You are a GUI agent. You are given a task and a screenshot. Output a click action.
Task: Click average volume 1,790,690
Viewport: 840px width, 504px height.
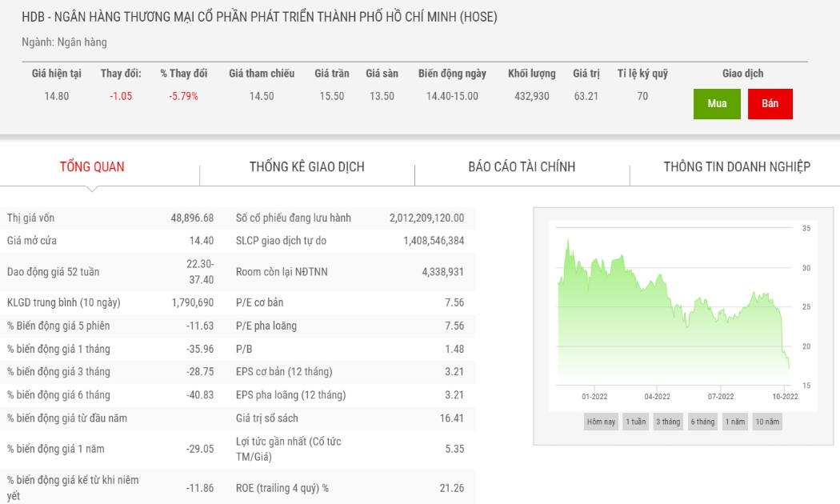[x=192, y=302]
